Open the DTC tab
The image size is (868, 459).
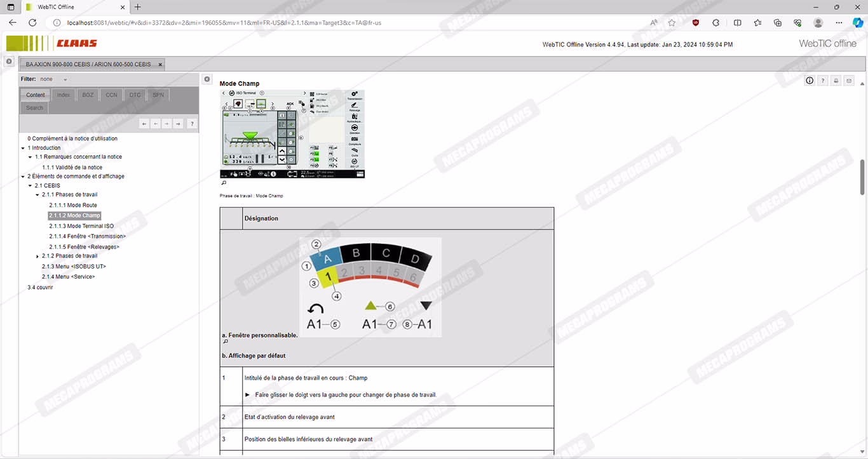pyautogui.click(x=135, y=95)
